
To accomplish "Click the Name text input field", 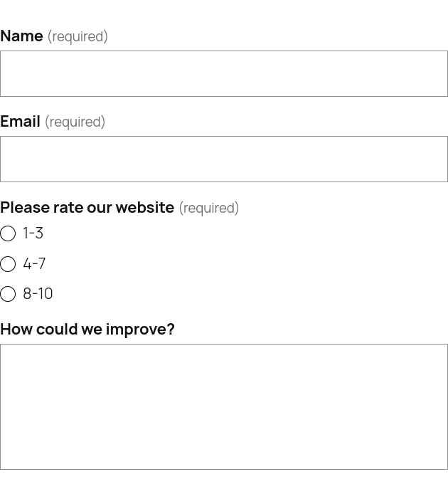I will 223,73.
